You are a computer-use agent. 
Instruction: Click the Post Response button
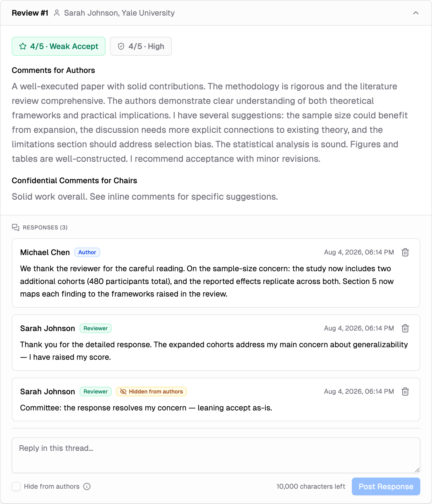pos(386,486)
